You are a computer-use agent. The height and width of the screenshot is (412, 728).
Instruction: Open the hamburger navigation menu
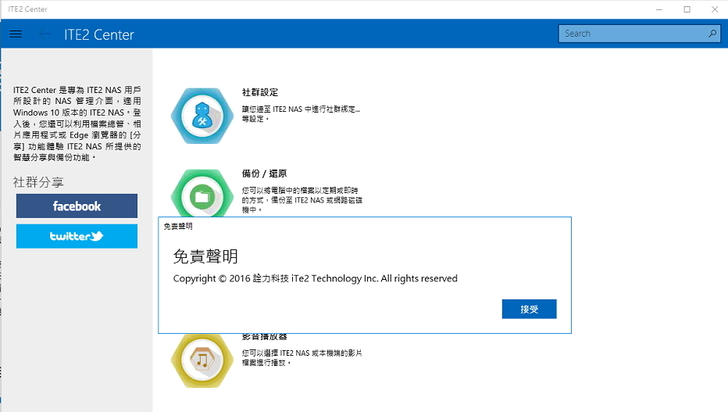click(x=16, y=34)
